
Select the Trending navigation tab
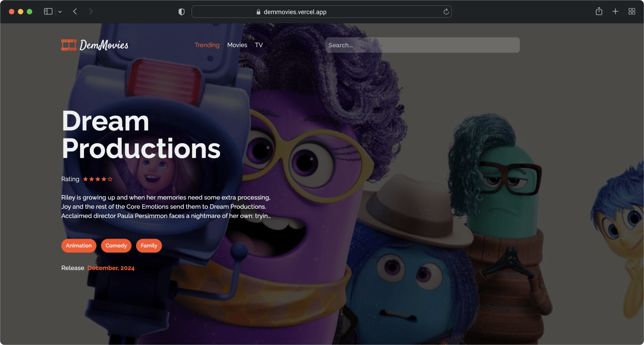tap(207, 45)
